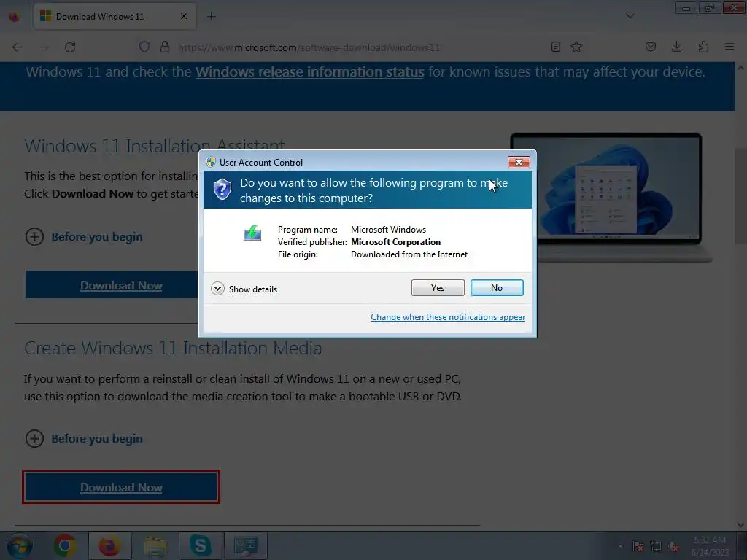Click the taskbar clock and date
Viewport: 747px width, 560px height.
pyautogui.click(x=710, y=546)
